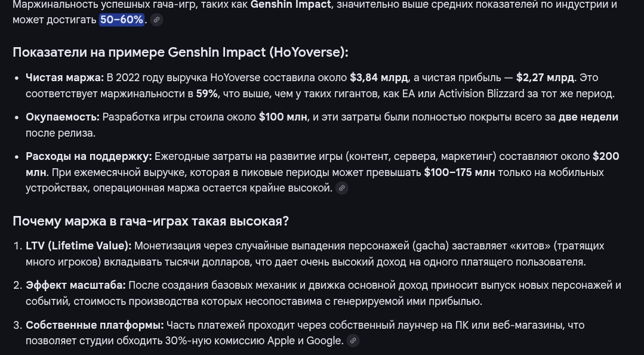Click bold "Genshin Impact" in first paragraph
This screenshot has width=644, height=355.
(x=290, y=5)
